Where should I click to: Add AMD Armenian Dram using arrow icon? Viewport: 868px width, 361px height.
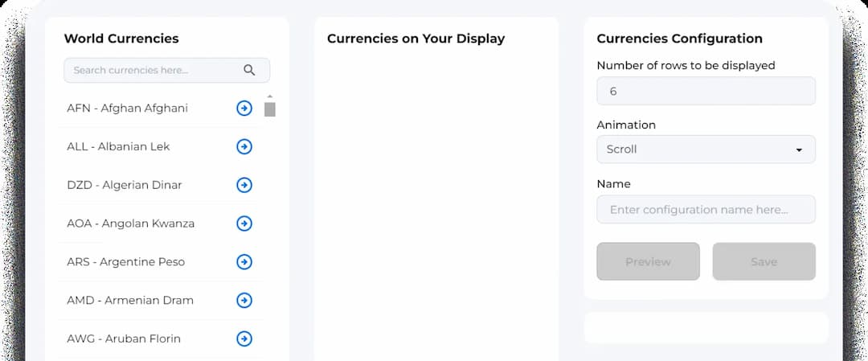(244, 300)
